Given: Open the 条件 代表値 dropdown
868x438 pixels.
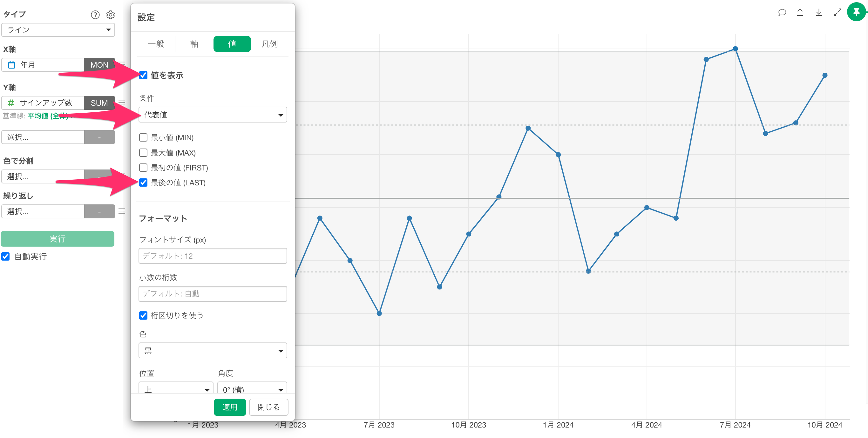Looking at the screenshot, I should (213, 115).
